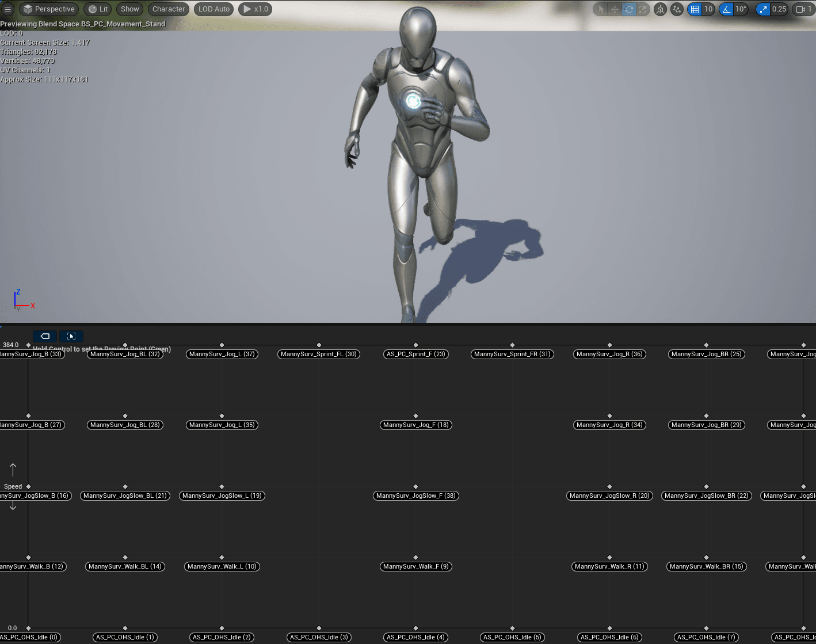Open the viewport options hamburger menu
Screen dimensions: 816x644
pyautogui.click(x=8, y=9)
